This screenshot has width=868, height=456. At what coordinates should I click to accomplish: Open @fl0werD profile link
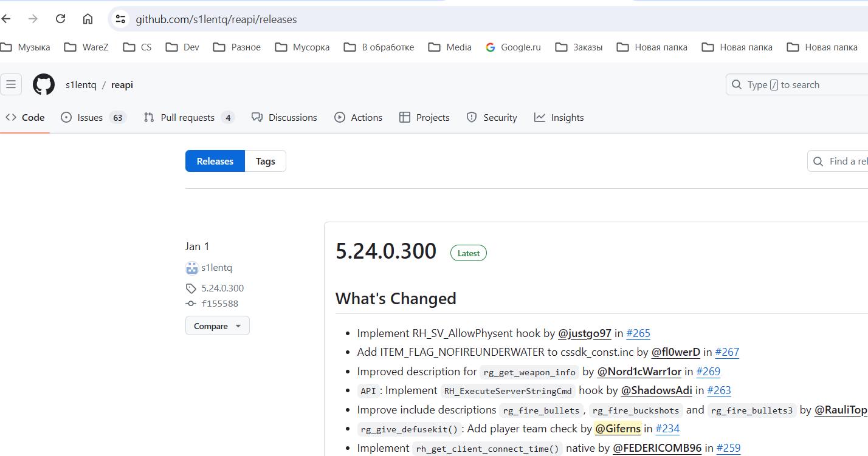click(676, 352)
